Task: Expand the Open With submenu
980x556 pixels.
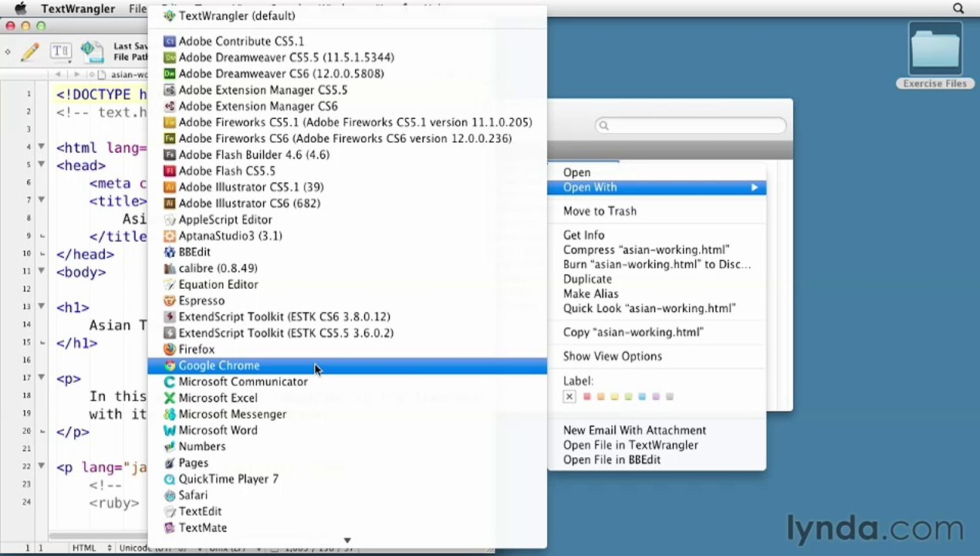Action: point(657,187)
